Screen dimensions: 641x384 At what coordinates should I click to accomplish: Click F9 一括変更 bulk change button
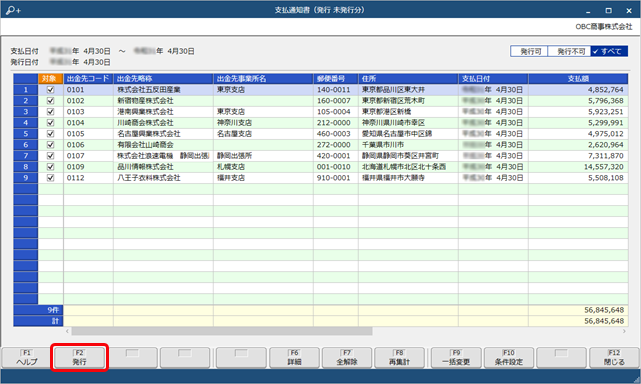pos(456,358)
